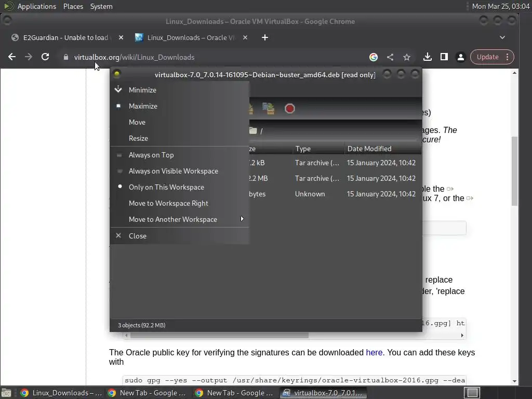Open the Chrome profile avatar
Screen dimensions: 532x399
tap(461, 57)
